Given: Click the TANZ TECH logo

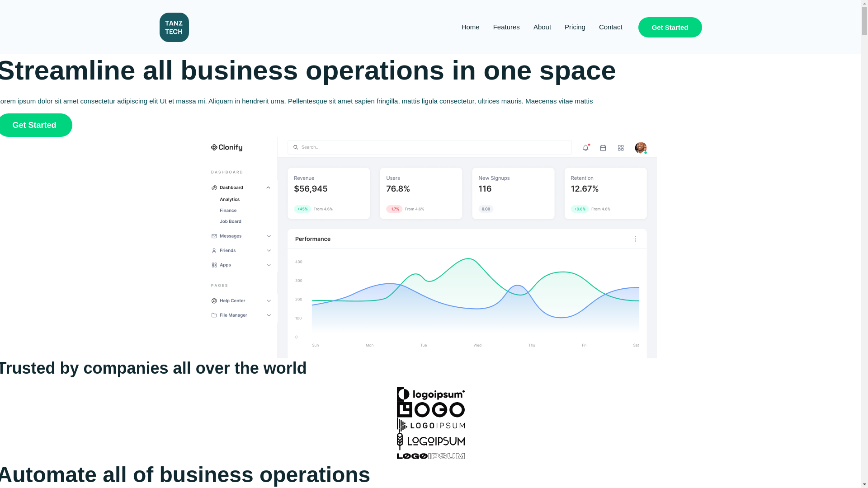Looking at the screenshot, I should pyautogui.click(x=174, y=27).
